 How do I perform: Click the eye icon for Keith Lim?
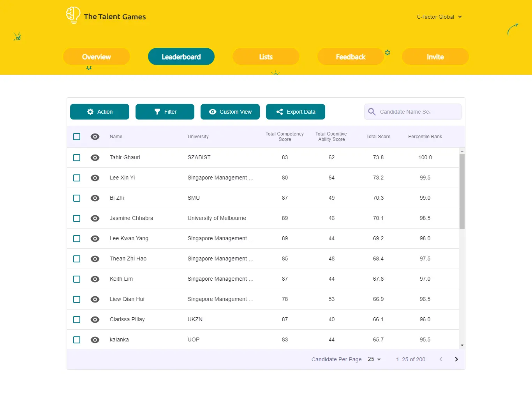[x=95, y=279]
